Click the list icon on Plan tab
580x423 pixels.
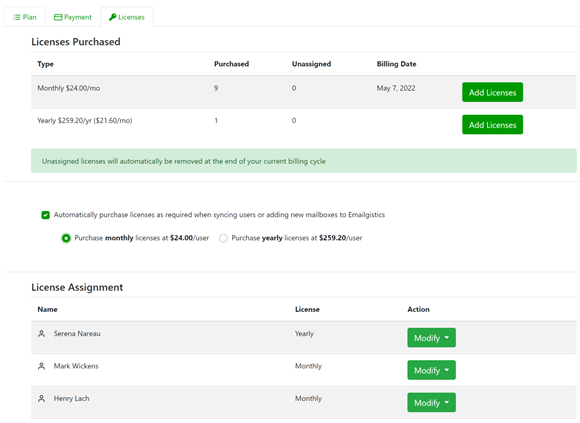coord(17,17)
